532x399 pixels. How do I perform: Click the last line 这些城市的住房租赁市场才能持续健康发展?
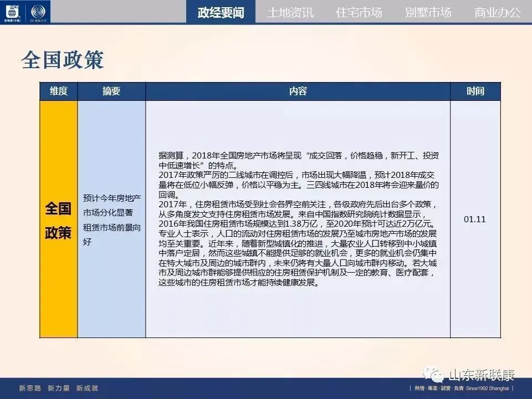point(239,283)
